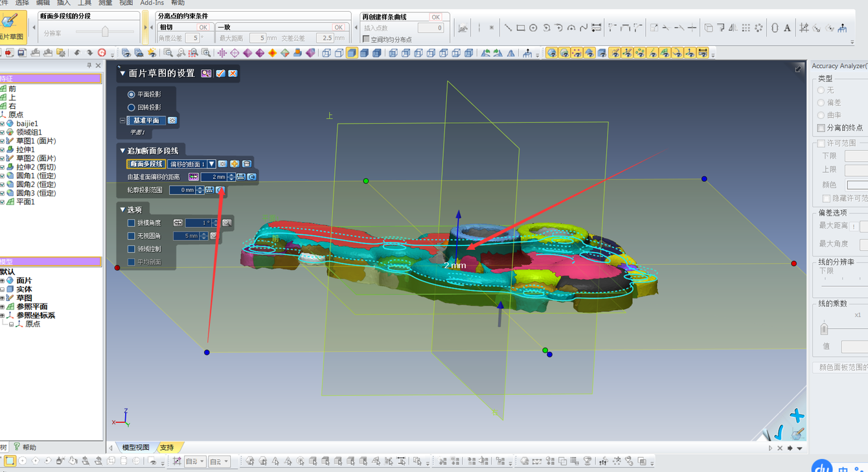Screen dimensions: 868x472
Task: Select the Rectangle sketch tool
Action: (520, 28)
